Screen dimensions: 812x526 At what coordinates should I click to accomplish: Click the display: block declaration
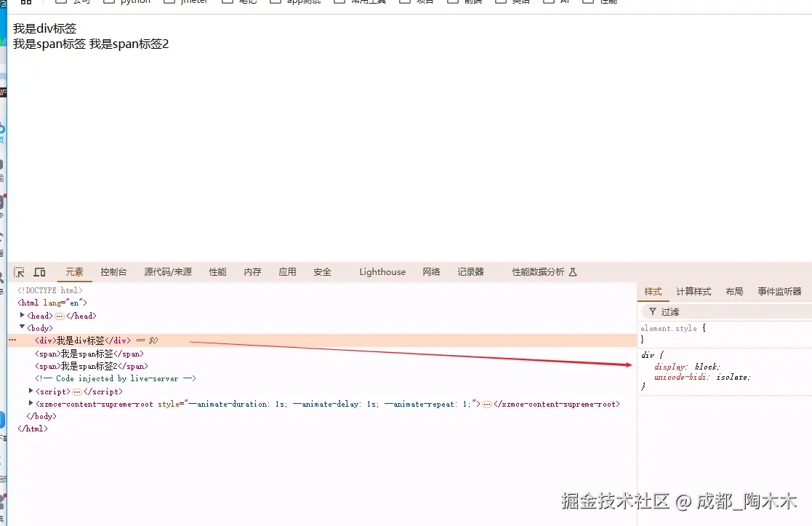[687, 367]
